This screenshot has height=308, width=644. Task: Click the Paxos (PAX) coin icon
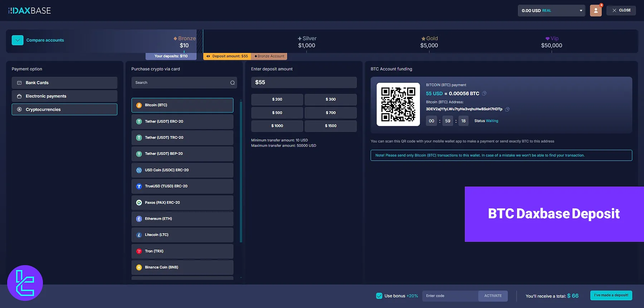click(x=139, y=203)
